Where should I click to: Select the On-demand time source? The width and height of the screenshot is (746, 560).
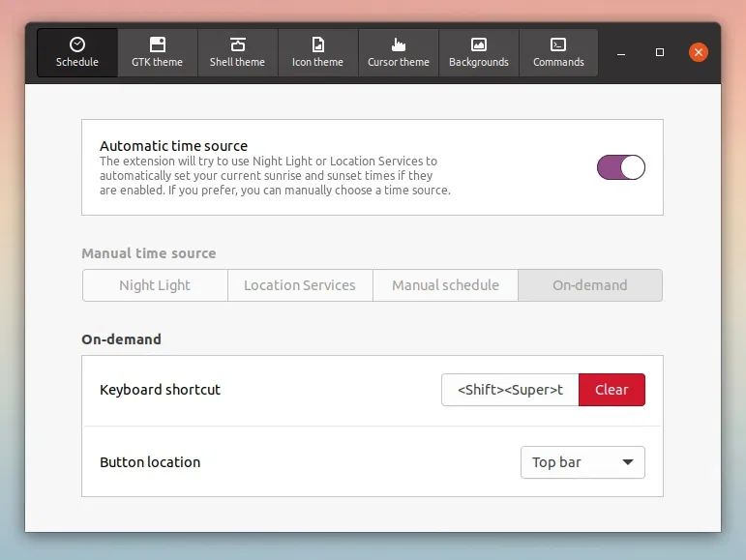click(x=590, y=285)
